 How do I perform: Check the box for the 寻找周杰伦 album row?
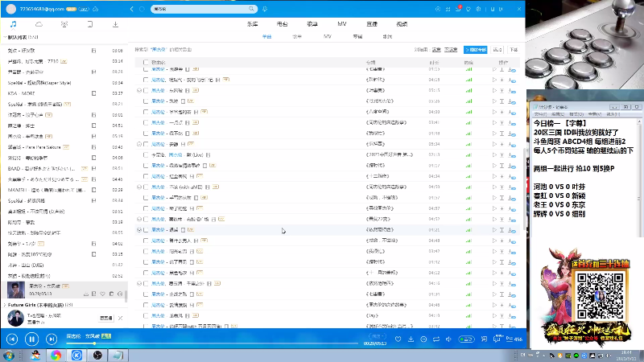146,208
